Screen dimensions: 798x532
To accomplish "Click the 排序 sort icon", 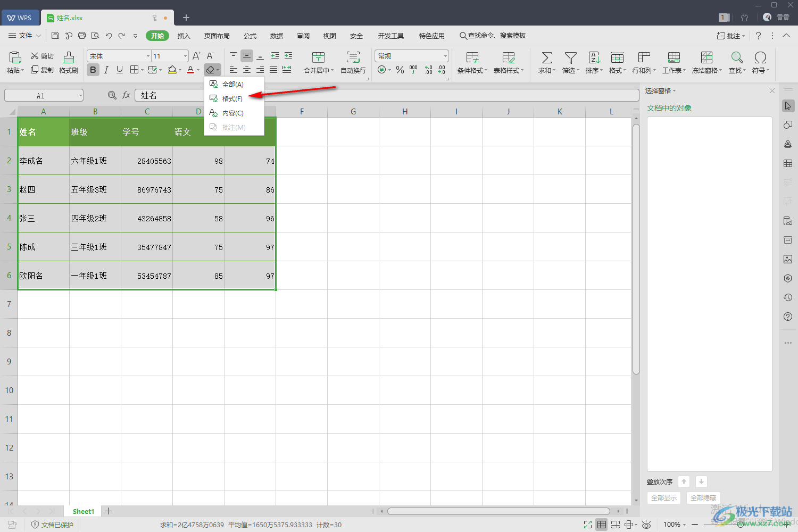I will [594, 57].
